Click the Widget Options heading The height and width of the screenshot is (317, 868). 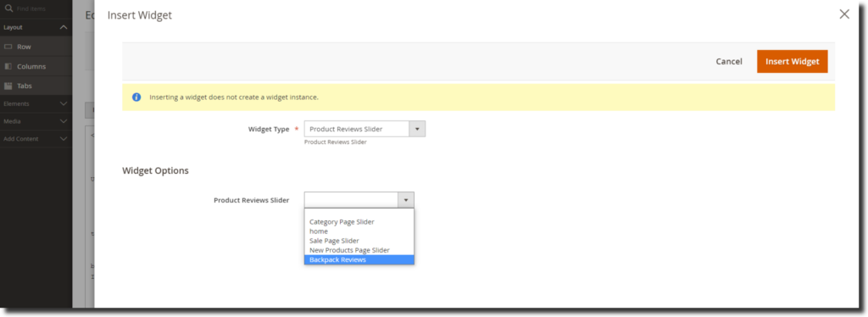pyautogui.click(x=156, y=170)
